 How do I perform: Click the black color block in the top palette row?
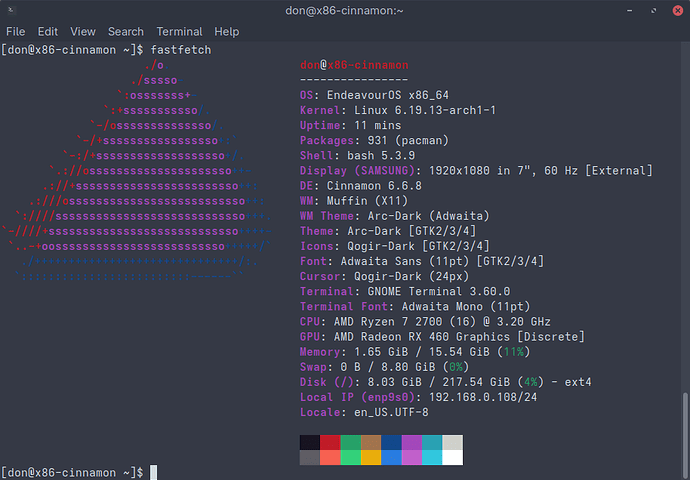click(x=310, y=443)
